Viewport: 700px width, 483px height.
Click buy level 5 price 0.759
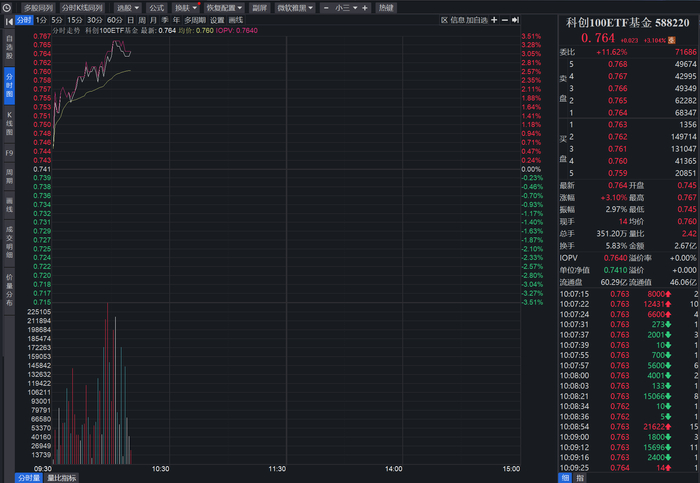(617, 173)
